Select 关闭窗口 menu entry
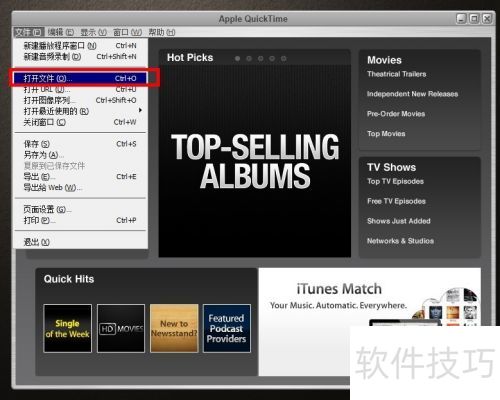The image size is (500, 400). 80,122
